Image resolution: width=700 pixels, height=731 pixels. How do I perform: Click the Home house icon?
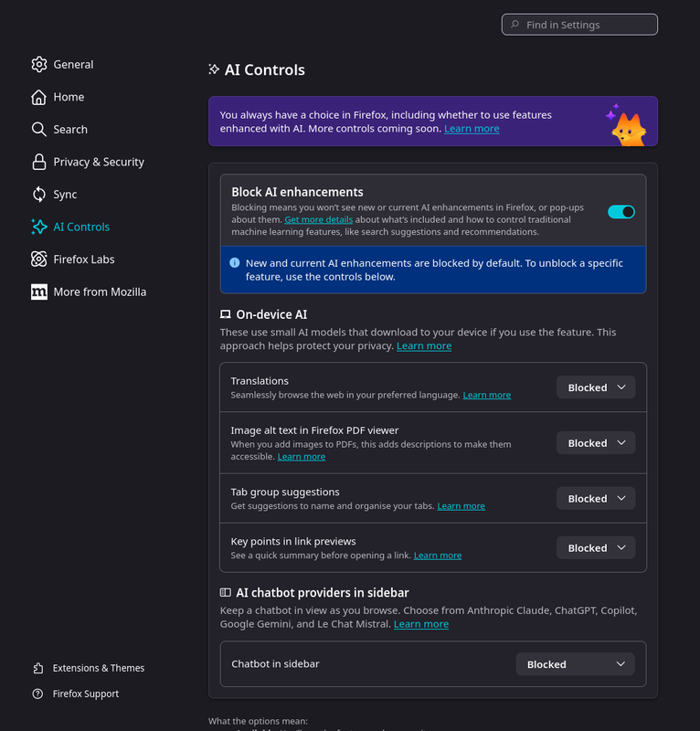point(38,97)
